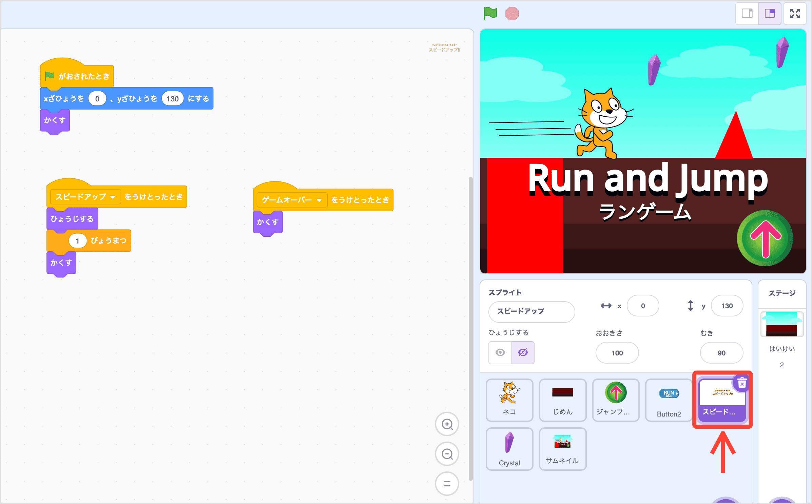The width and height of the screenshot is (812, 504).
Task: Zoom in the code workspace
Action: [x=447, y=424]
